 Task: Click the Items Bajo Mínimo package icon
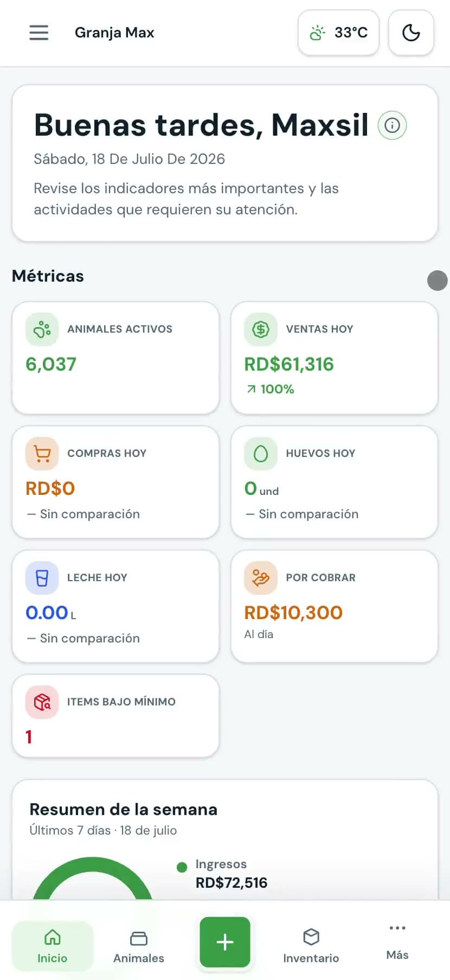(42, 702)
